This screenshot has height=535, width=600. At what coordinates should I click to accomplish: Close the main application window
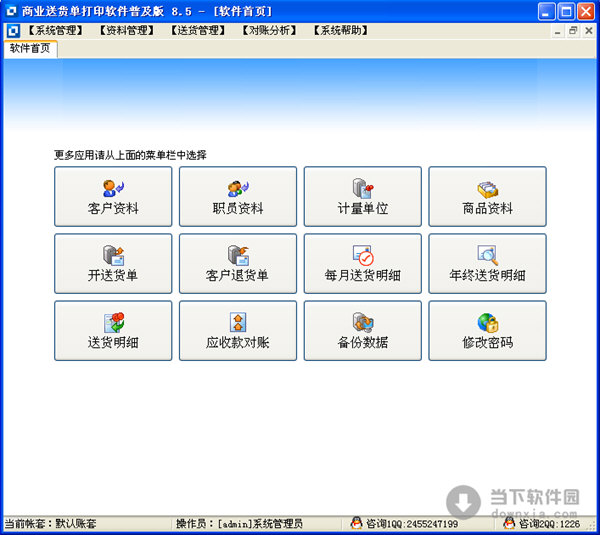tap(586, 11)
